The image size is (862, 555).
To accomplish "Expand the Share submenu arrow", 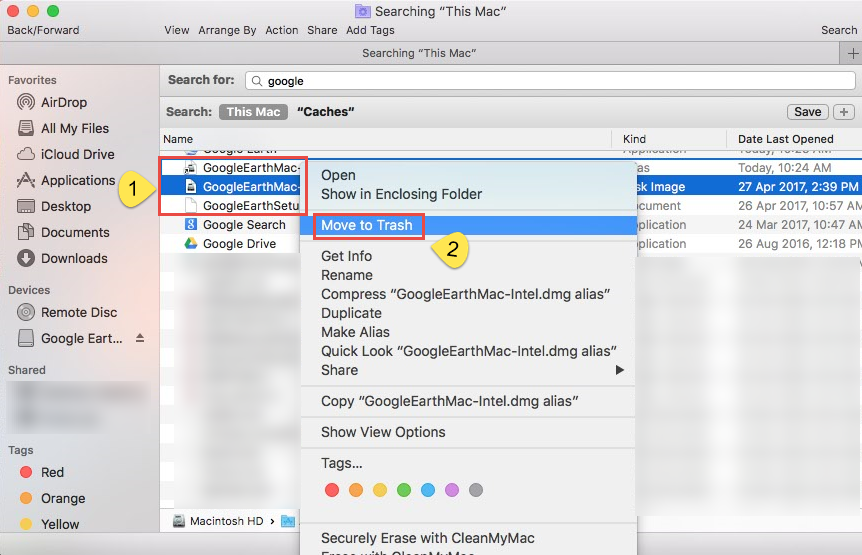I will (x=619, y=370).
